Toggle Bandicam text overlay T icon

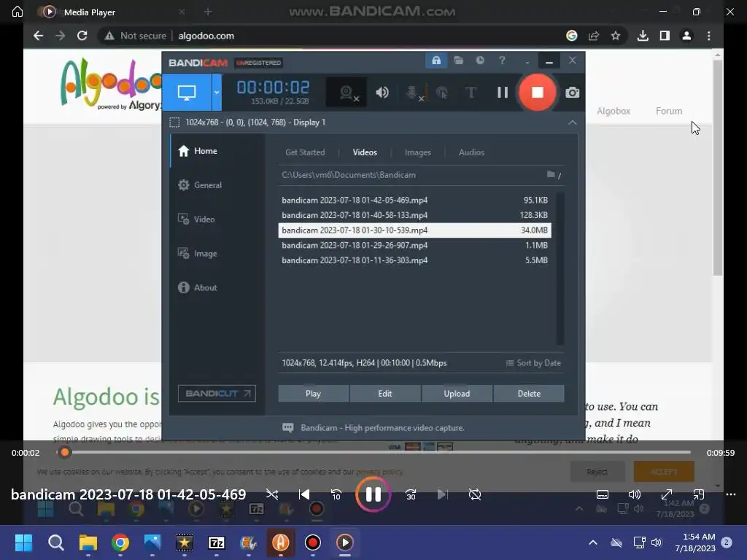pos(471,93)
